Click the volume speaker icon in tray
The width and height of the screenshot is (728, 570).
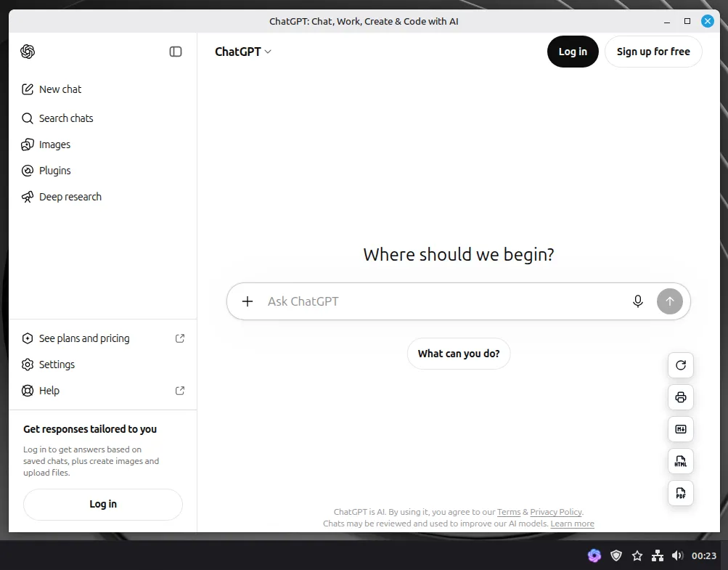point(677,555)
